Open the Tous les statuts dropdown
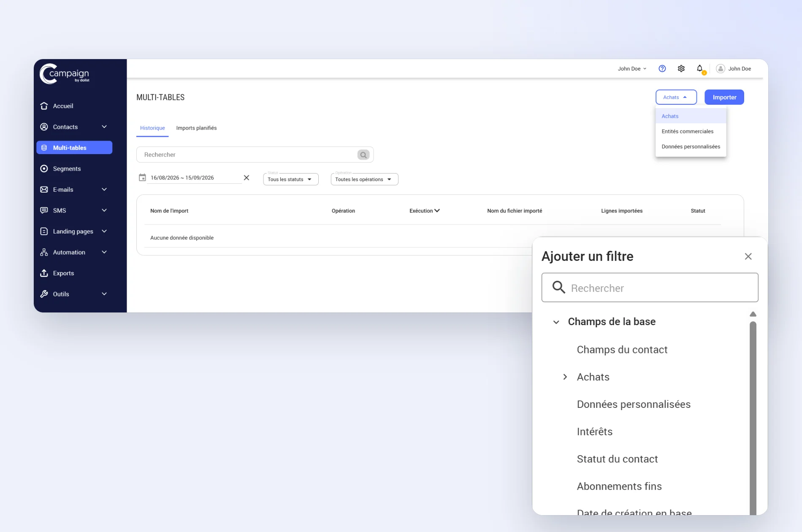 click(x=290, y=179)
